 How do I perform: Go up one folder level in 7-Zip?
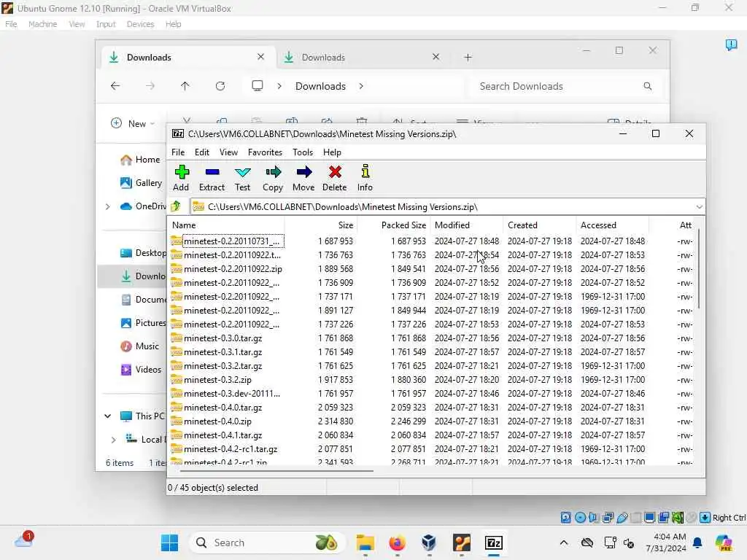[176, 206]
